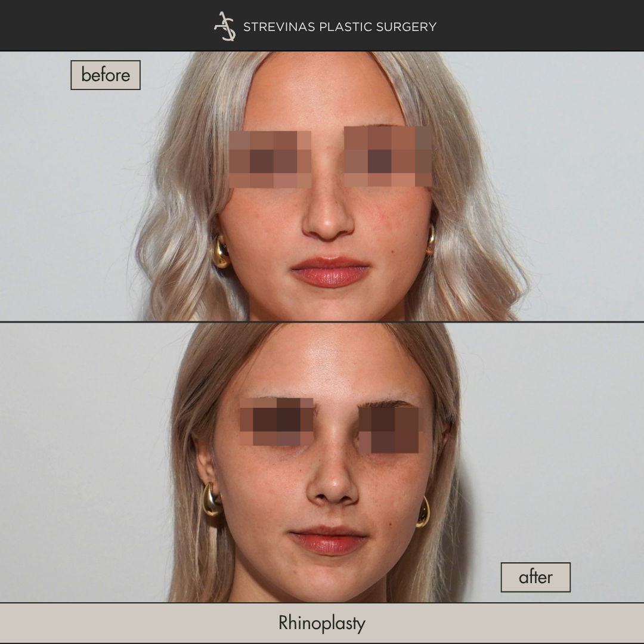
Task: Select the "after" label box
Action: point(535,577)
